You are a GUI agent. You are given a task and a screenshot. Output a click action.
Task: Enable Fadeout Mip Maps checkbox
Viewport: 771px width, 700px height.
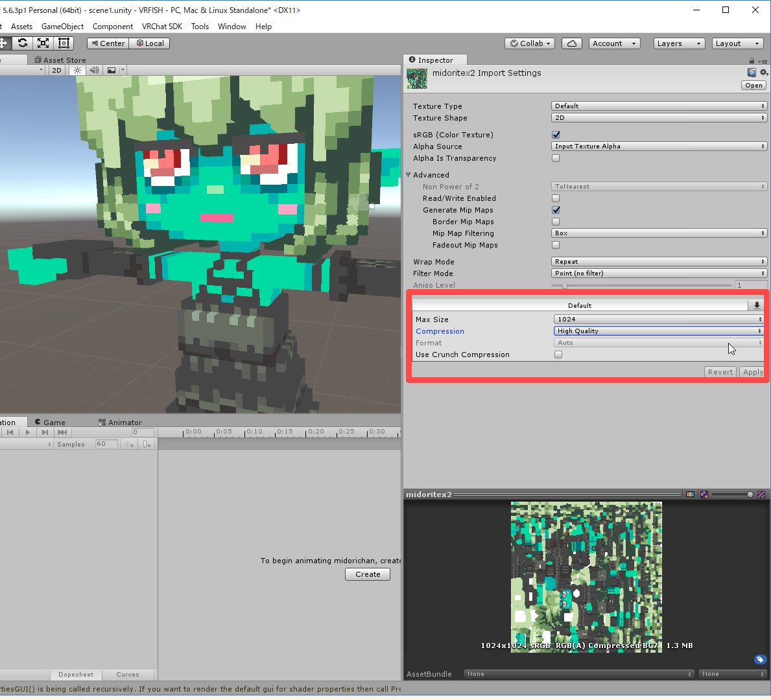click(556, 245)
